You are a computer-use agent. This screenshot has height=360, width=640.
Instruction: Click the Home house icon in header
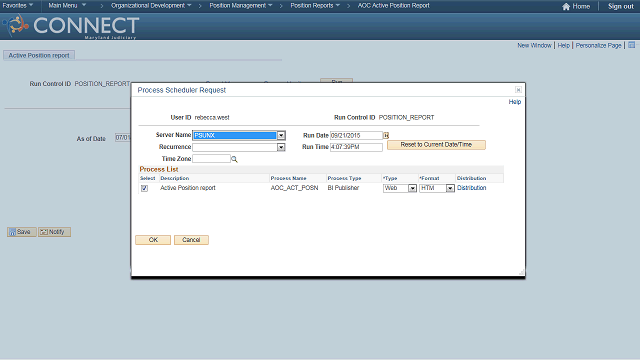(x=566, y=7)
